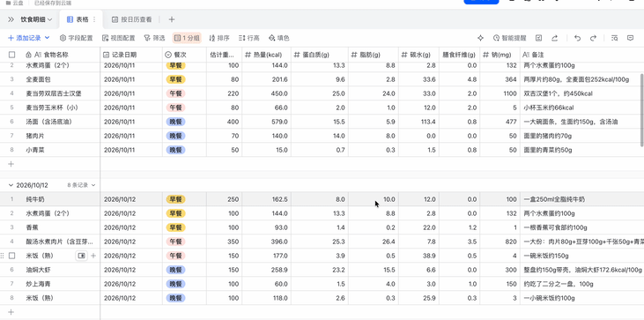
Task: Click 晚餐 tag on 猪肉片 row
Action: coord(176,136)
